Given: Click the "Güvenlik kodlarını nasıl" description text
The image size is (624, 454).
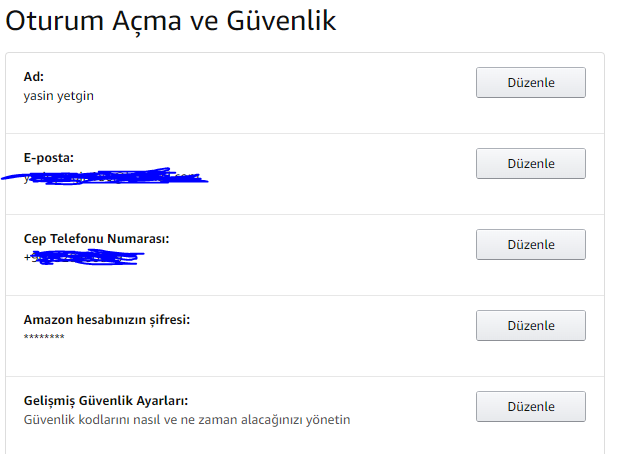Looking at the screenshot, I should coord(186,420).
